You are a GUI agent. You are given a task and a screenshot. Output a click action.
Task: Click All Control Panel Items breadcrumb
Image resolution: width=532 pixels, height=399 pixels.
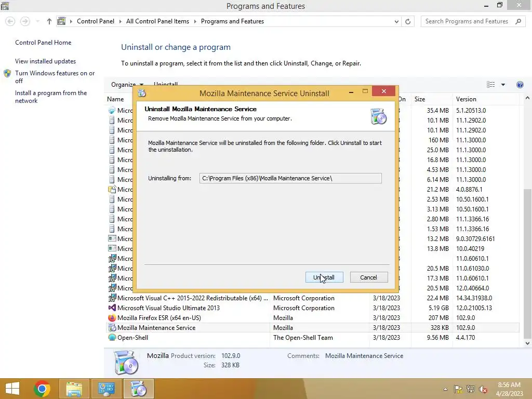pyautogui.click(x=157, y=21)
